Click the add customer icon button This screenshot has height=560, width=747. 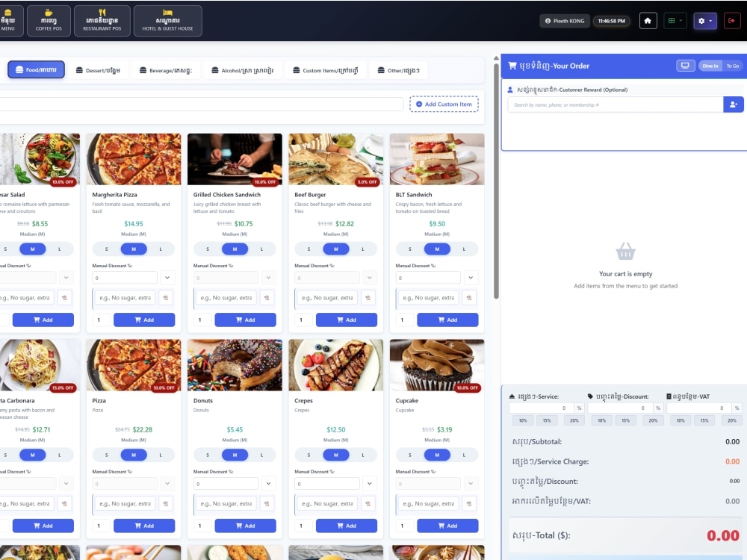(734, 105)
